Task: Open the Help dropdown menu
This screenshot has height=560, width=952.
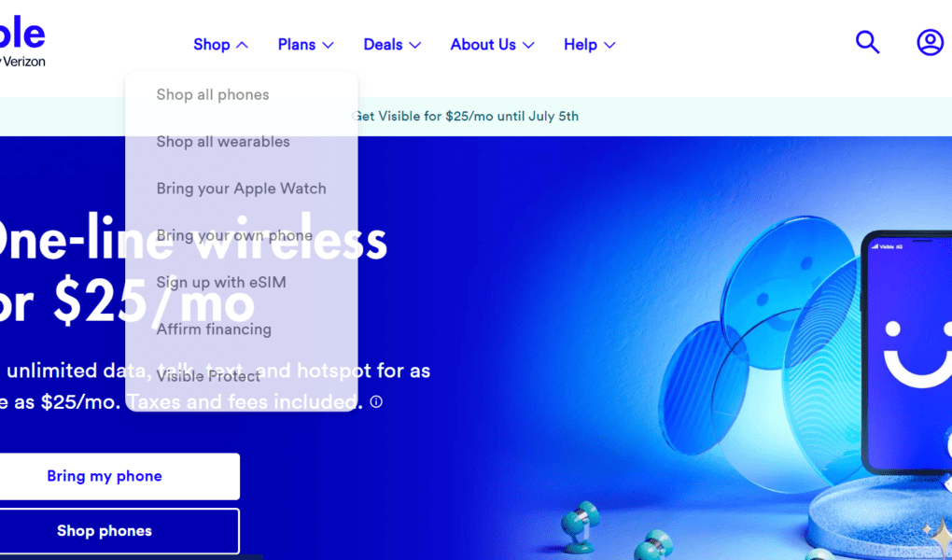Action: [590, 45]
